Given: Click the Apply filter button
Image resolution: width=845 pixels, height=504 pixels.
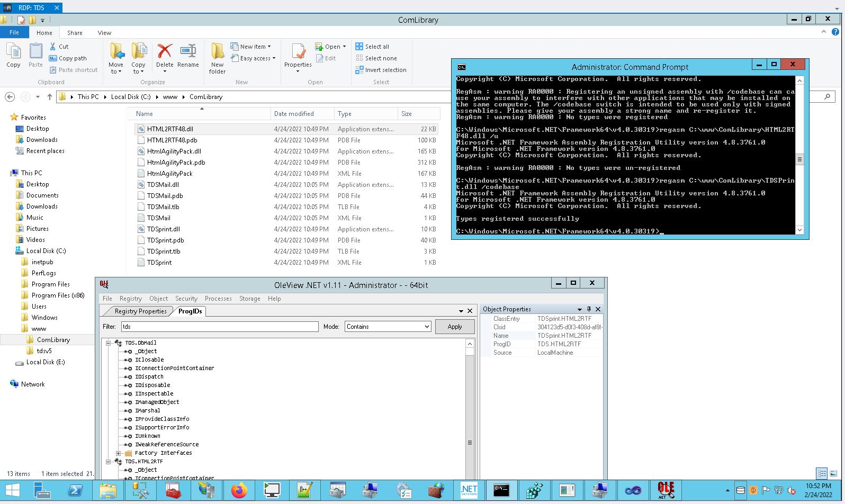Looking at the screenshot, I should (x=455, y=327).
